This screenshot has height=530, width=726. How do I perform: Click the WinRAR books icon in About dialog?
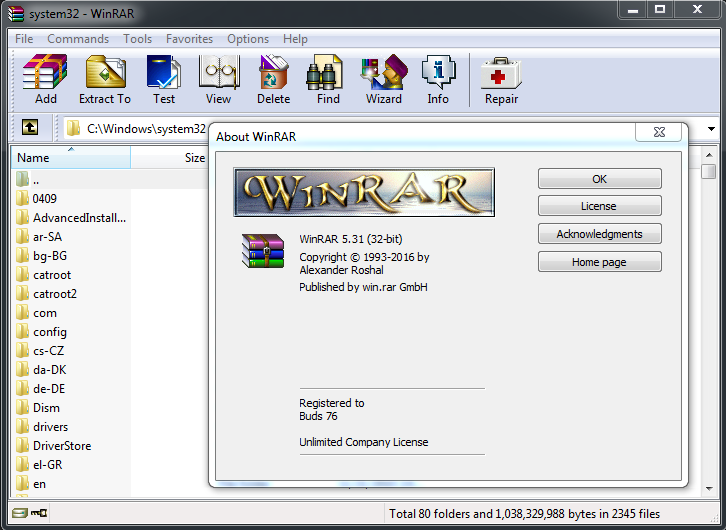(263, 251)
